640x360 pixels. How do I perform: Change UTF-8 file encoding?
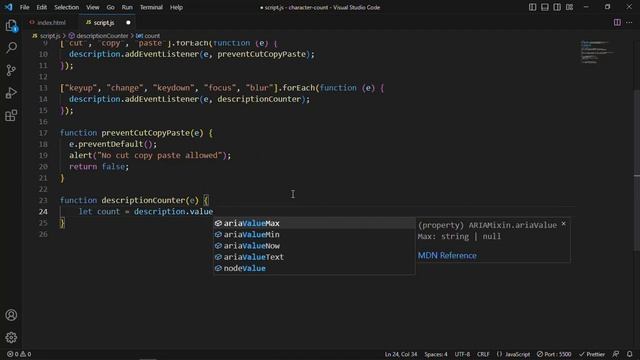coord(462,354)
